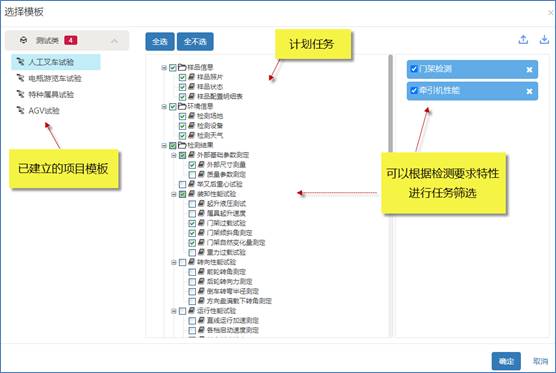Remove the 门架检测 filter tag via its X
The image size is (556, 373).
pyautogui.click(x=529, y=69)
